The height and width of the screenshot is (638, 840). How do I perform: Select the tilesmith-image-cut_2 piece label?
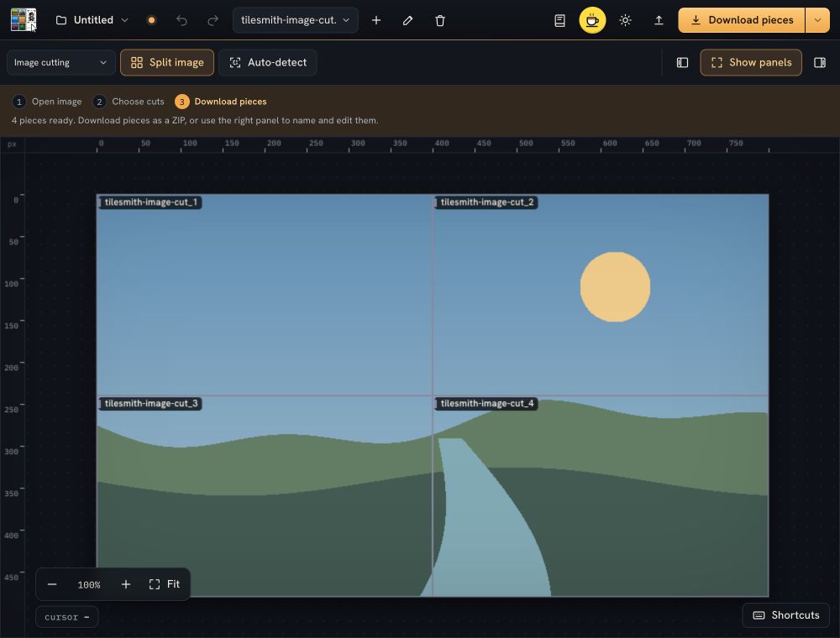(486, 202)
